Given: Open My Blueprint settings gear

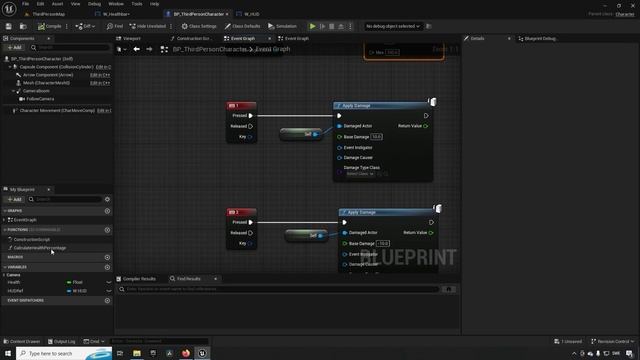Looking at the screenshot, I should [107, 199].
